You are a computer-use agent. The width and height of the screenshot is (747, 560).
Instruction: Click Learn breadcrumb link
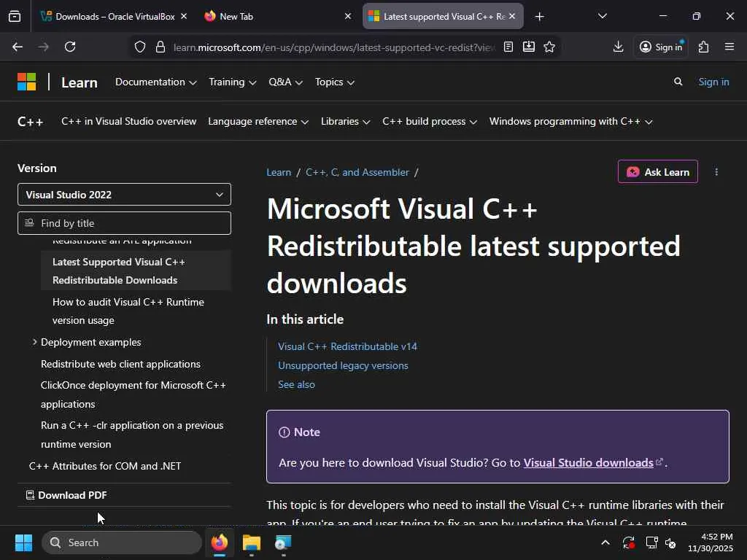[279, 172]
